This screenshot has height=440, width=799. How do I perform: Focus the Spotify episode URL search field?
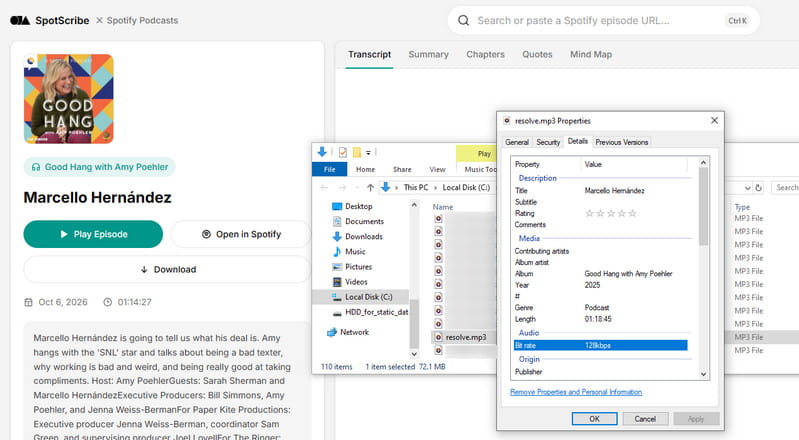(603, 20)
